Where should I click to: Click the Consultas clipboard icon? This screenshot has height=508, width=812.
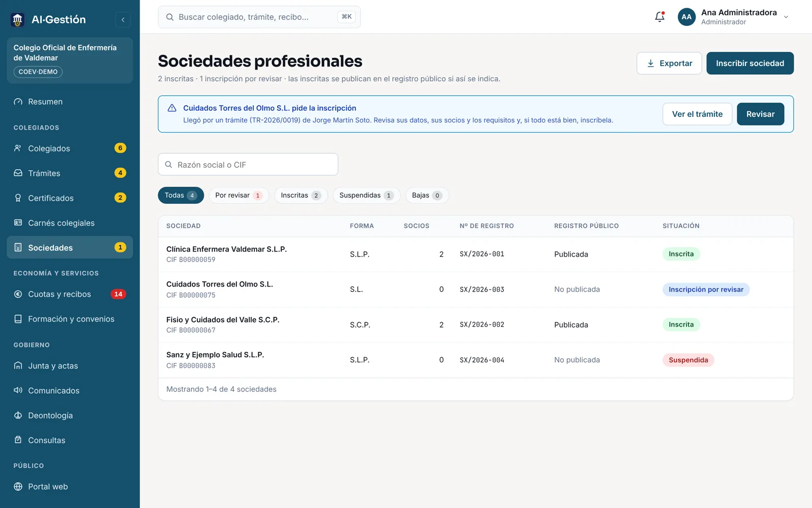pos(18,440)
